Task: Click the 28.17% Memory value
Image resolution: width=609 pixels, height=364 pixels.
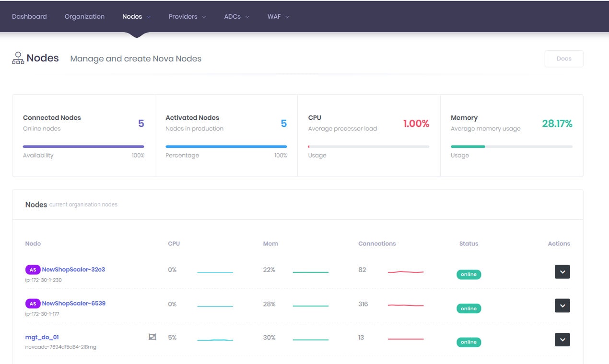Action: pos(557,124)
